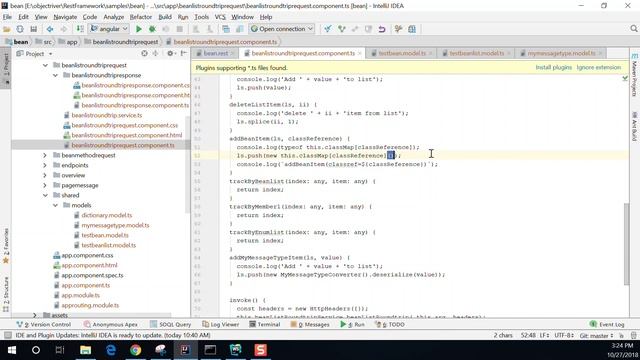Expand the pagemessage folder
The height and width of the screenshot is (360, 640).
(45, 185)
